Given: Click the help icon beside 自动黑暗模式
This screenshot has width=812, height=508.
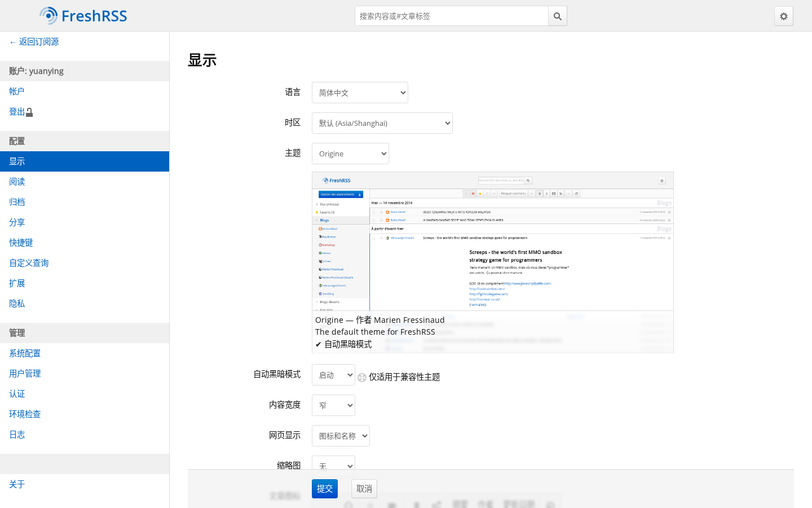Looking at the screenshot, I should tap(362, 378).
